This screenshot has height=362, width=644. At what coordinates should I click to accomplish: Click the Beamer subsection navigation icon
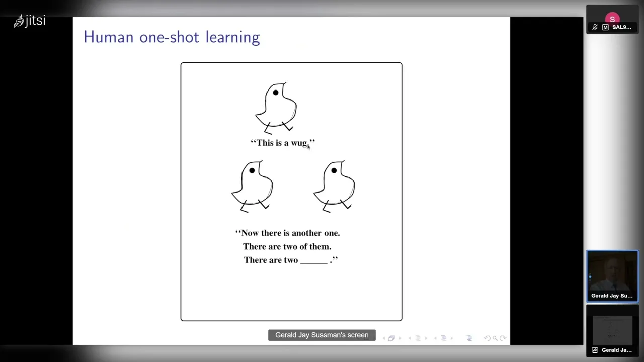point(418,338)
